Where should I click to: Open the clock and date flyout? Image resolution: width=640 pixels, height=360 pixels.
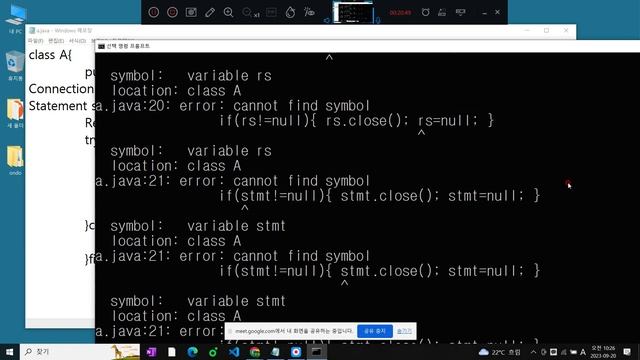pyautogui.click(x=603, y=352)
